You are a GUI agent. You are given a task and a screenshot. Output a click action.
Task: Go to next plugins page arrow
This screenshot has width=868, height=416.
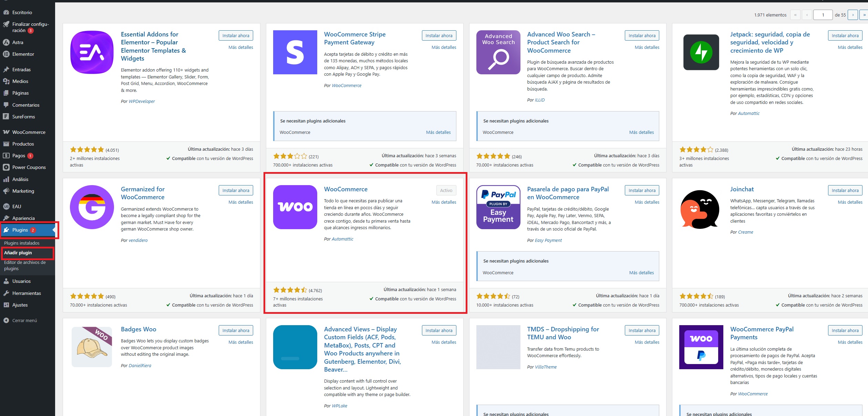tap(852, 15)
